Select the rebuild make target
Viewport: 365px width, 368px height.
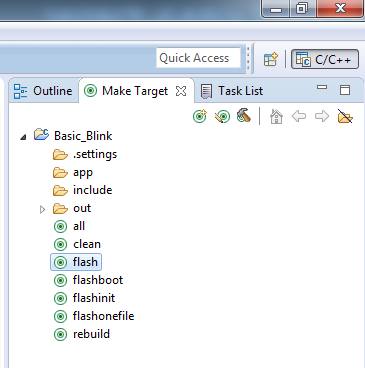pos(82,334)
